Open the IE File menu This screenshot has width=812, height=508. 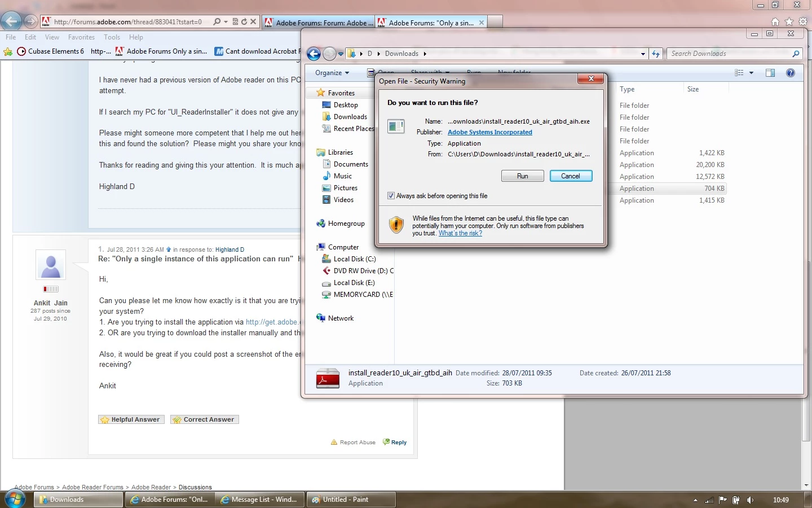pyautogui.click(x=11, y=37)
